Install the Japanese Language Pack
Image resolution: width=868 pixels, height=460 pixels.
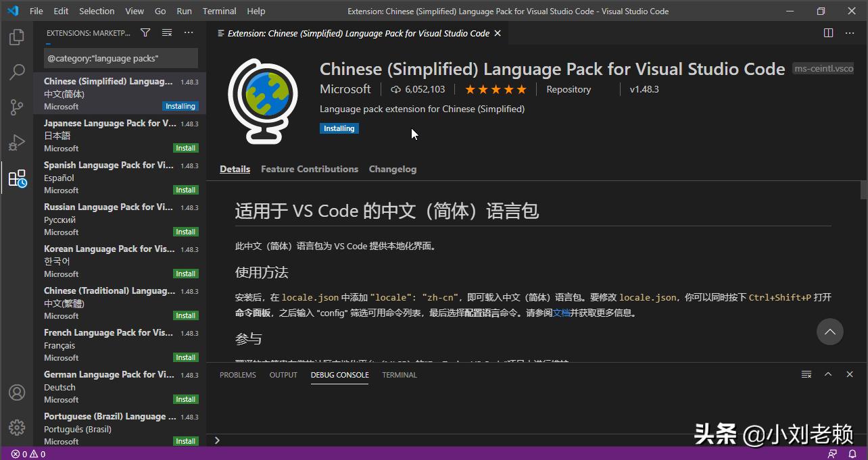tap(185, 147)
